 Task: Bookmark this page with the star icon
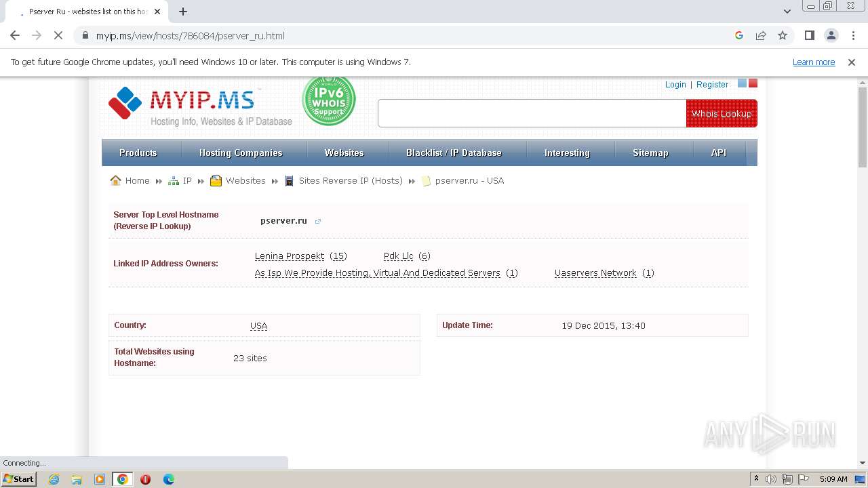[x=783, y=35]
